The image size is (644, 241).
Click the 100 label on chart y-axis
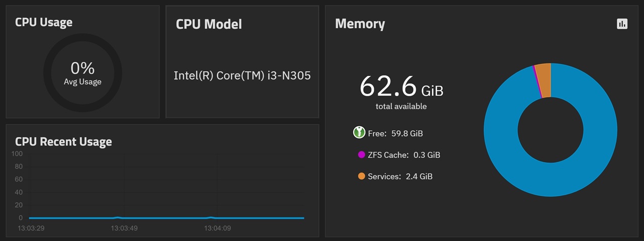click(18, 153)
